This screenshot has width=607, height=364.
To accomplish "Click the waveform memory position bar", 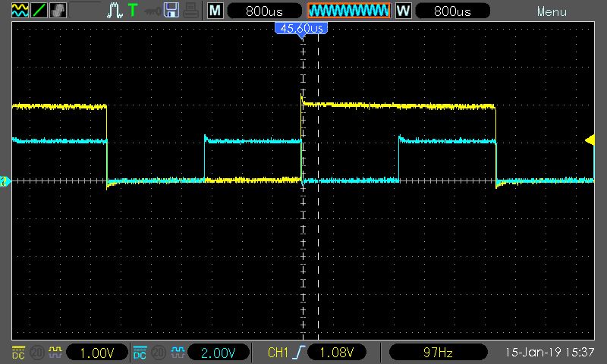I will (x=348, y=11).
